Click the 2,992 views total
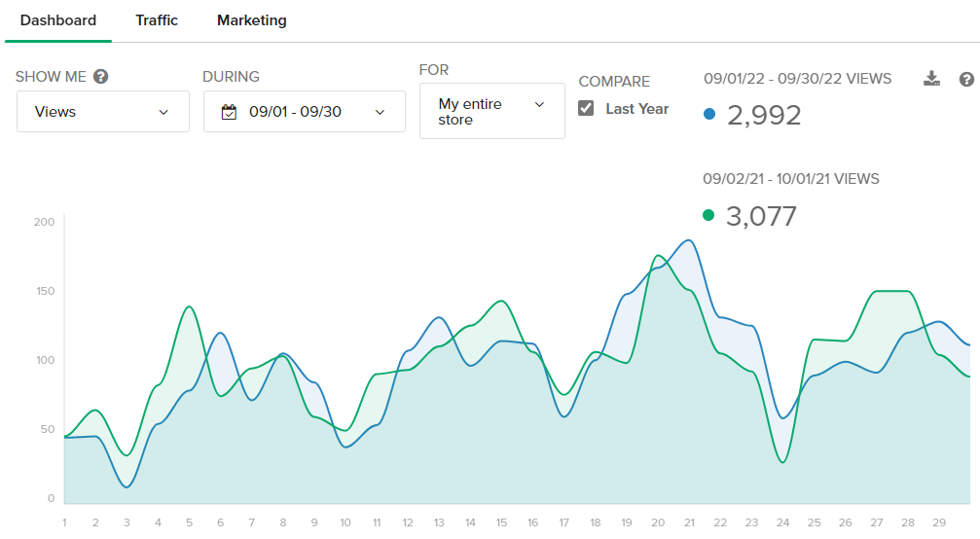 click(x=764, y=116)
